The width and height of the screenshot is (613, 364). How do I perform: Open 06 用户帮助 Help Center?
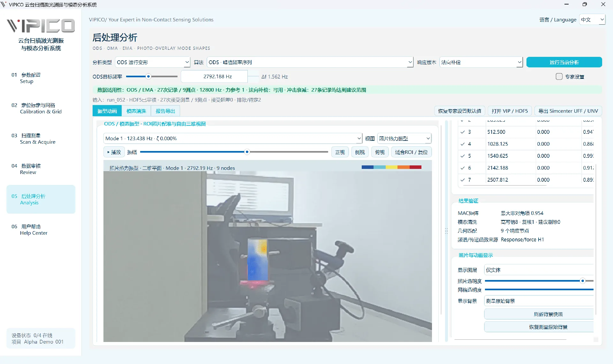click(41, 230)
